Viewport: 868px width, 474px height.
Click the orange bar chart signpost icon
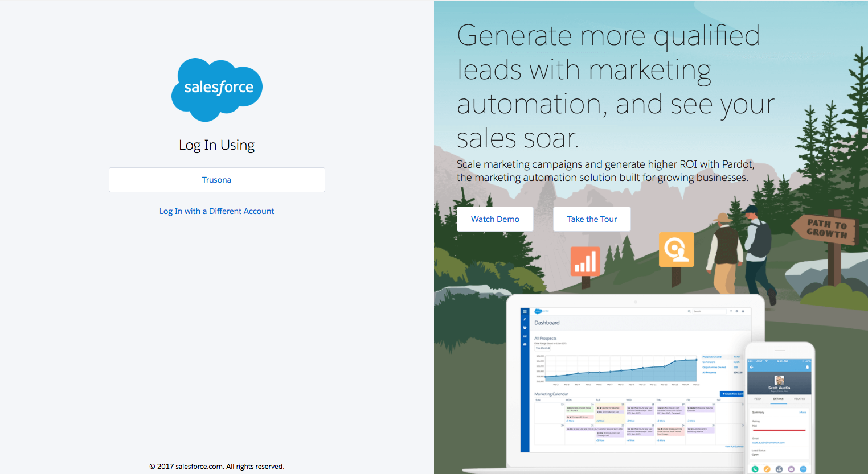[586, 261]
